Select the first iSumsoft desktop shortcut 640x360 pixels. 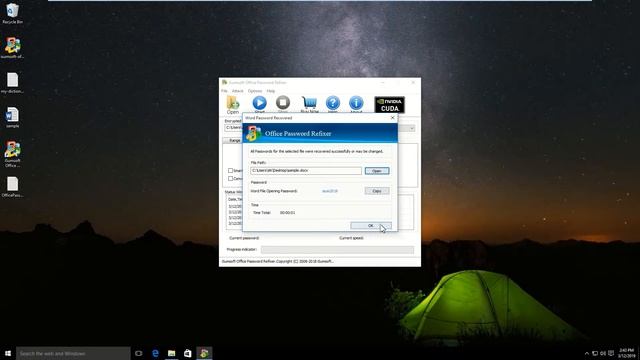coord(13,48)
